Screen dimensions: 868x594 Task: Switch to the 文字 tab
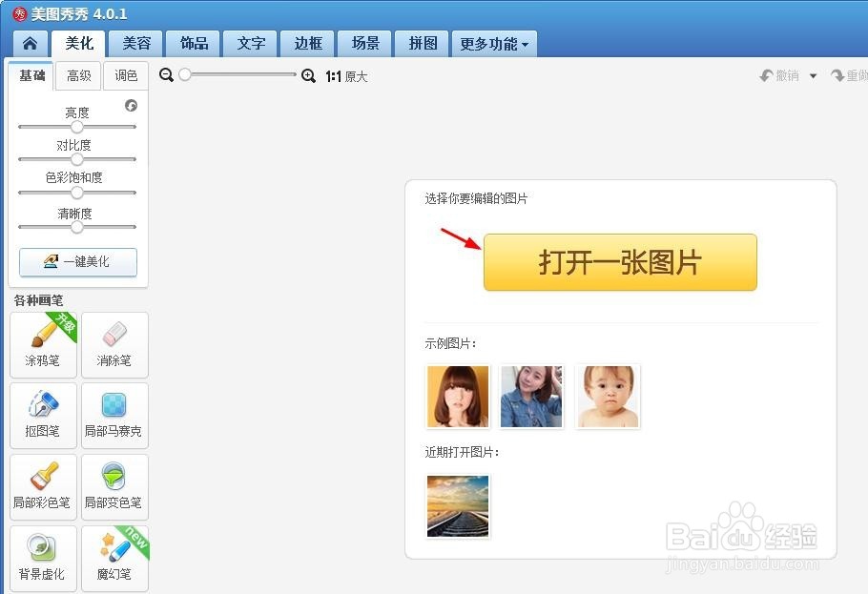pyautogui.click(x=251, y=44)
